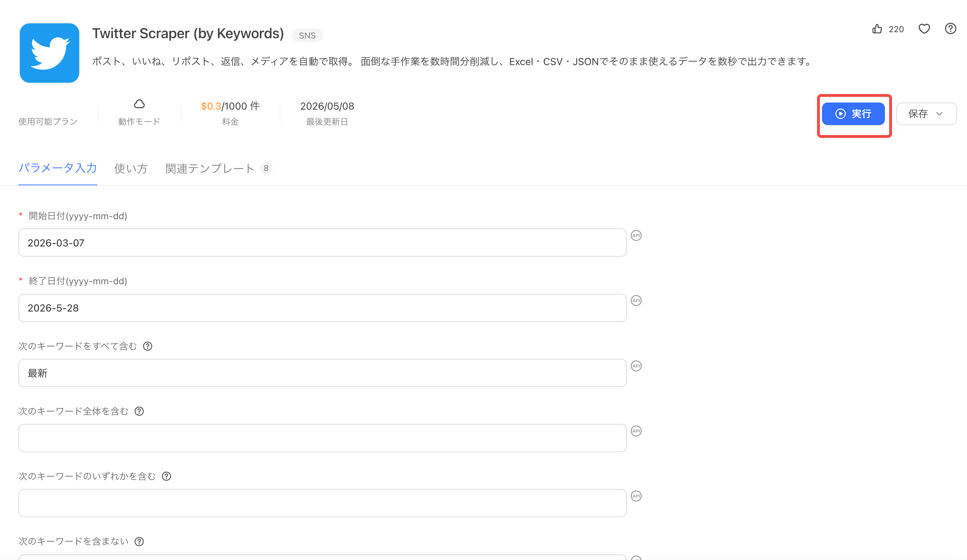Show help for 次のキーワード全体を含む

tap(139, 411)
